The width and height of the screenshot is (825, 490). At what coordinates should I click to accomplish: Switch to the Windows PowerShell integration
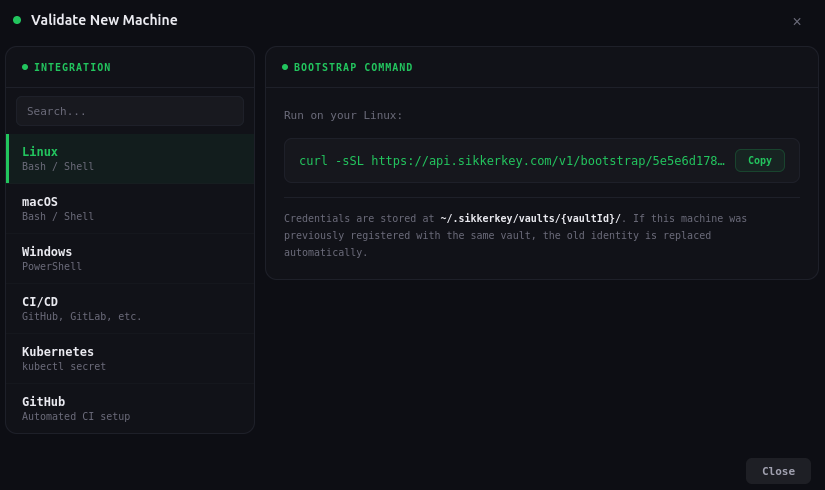(130, 259)
